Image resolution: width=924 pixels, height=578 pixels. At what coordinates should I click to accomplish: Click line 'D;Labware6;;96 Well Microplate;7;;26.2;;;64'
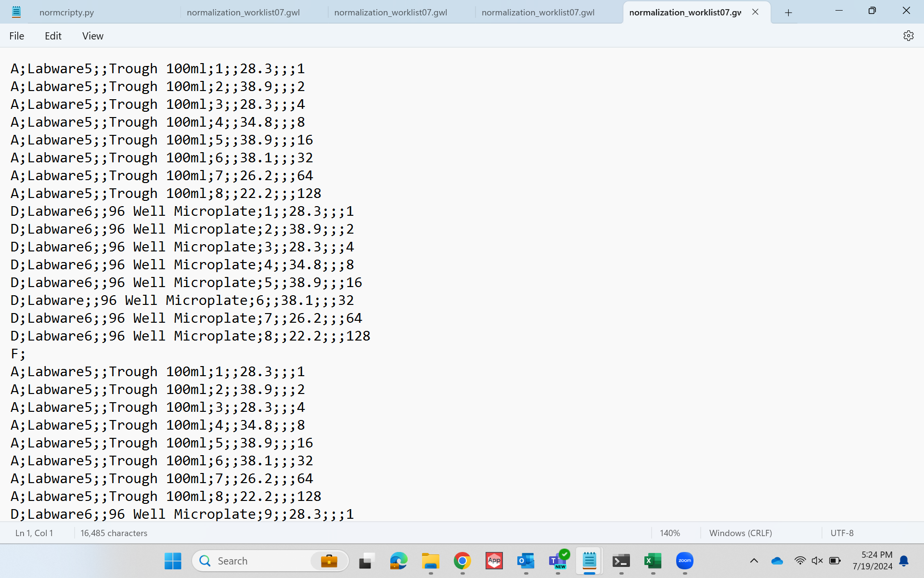[x=186, y=318]
